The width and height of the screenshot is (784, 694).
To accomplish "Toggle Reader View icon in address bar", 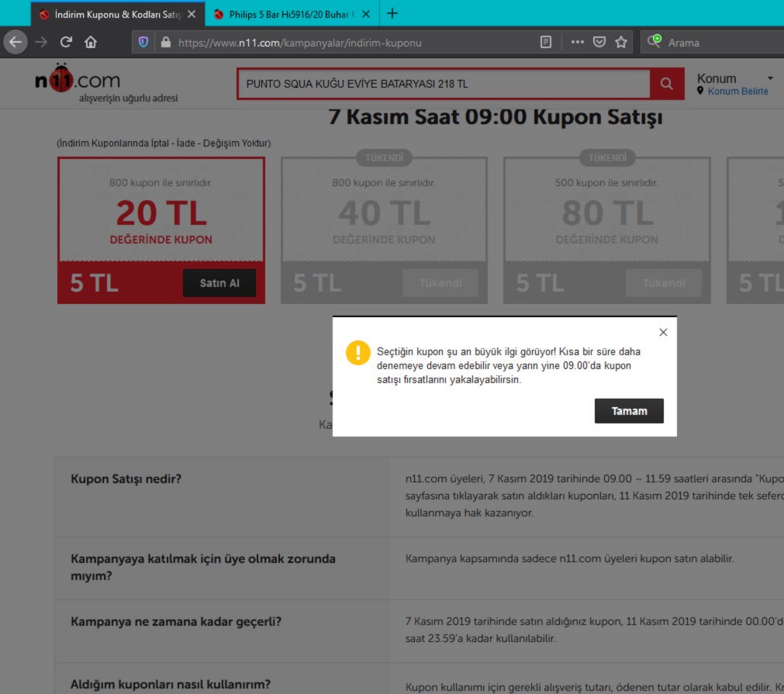I will point(545,42).
